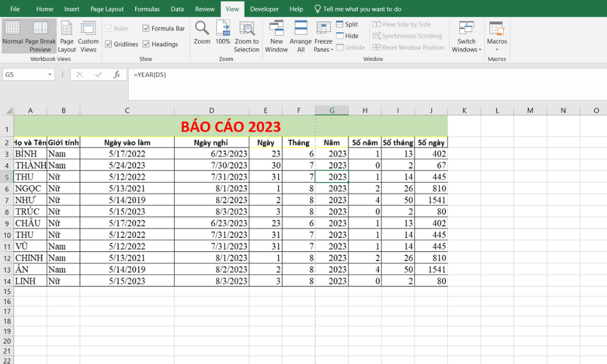Hide the current workbook window
This screenshot has width=607, height=364.
click(x=348, y=35)
